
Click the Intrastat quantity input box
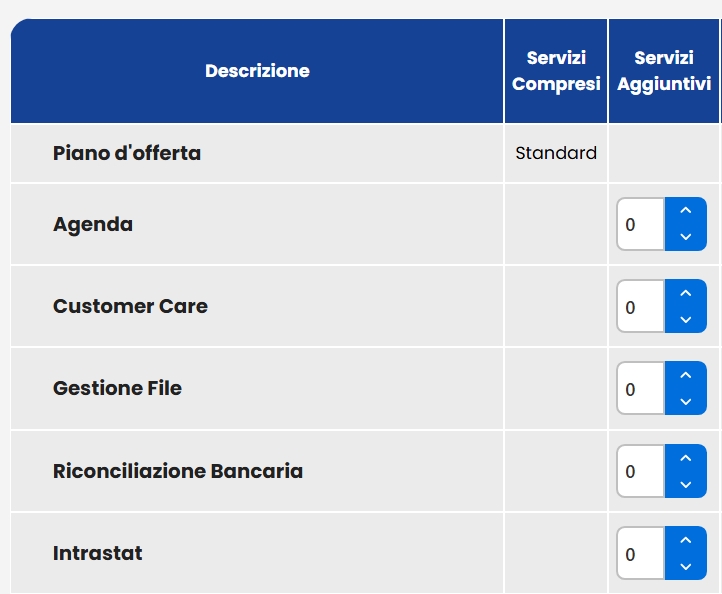pyautogui.click(x=640, y=553)
